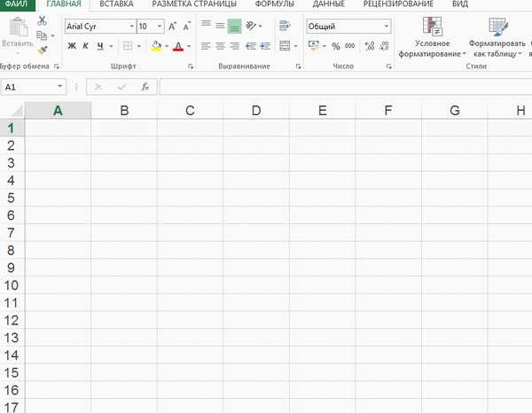This screenshot has width=532, height=413.
Task: Switch to РЕЦЕНЗИРОВАНИЕ tab
Action: pos(398,4)
